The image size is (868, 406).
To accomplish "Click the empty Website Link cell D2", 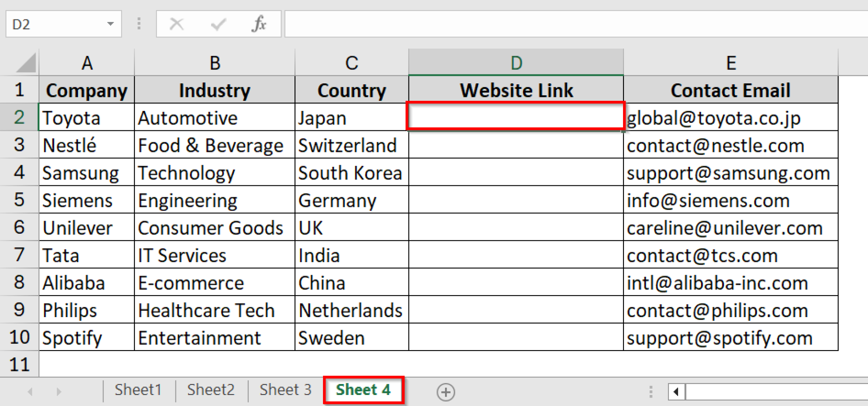I will click(515, 118).
